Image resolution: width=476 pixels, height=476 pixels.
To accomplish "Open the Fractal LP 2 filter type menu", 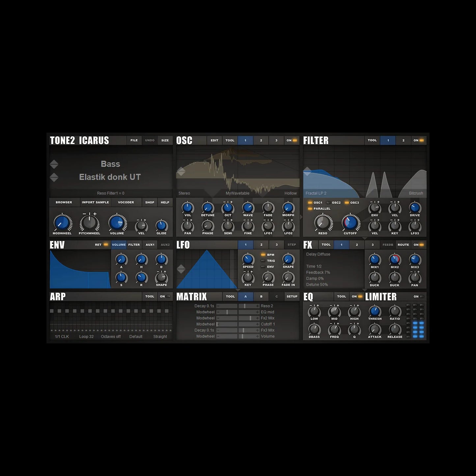I will [316, 193].
